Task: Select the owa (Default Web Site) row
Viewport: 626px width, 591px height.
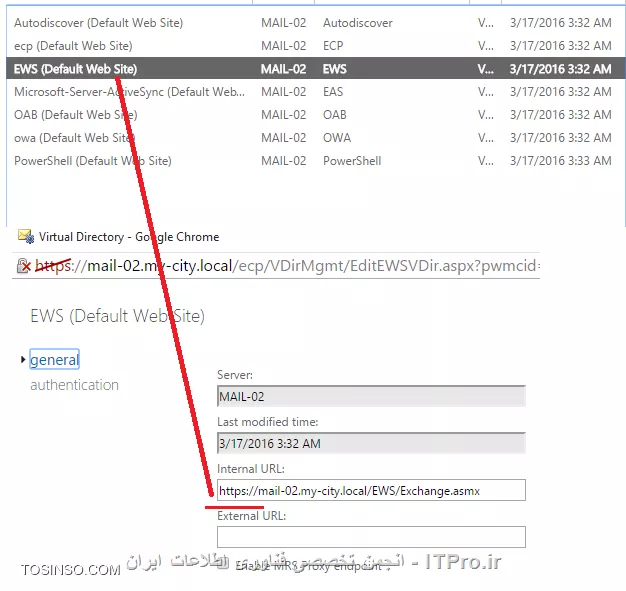Action: (316, 138)
